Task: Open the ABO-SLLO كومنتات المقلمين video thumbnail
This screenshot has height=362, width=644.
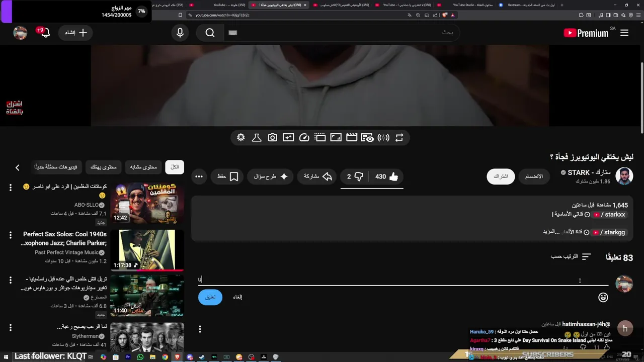Action: pyautogui.click(x=147, y=204)
